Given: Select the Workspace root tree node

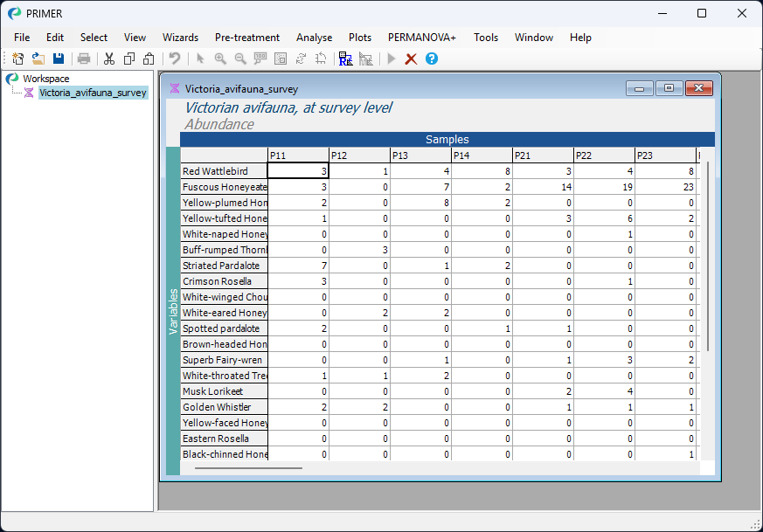Looking at the screenshot, I should click(x=45, y=79).
